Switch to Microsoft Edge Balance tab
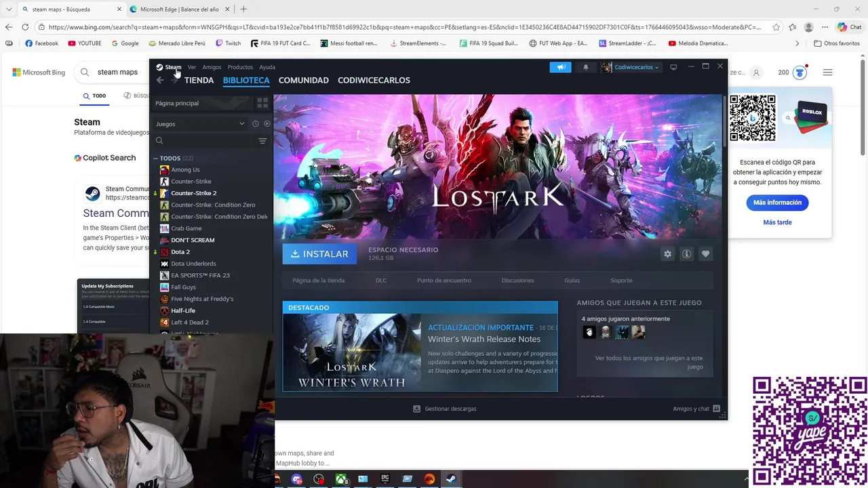The width and height of the screenshot is (868, 488). pyautogui.click(x=179, y=9)
